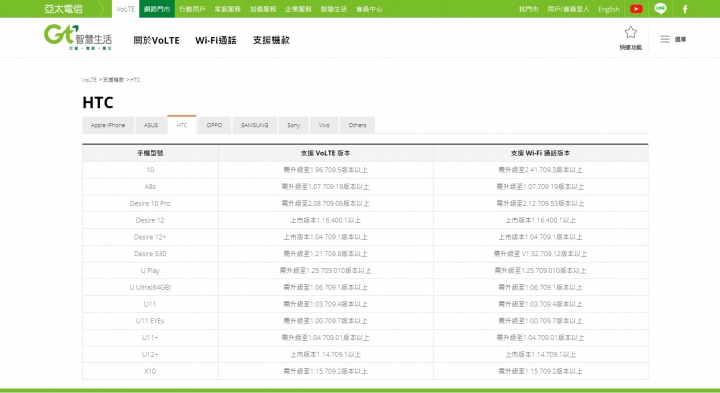Select the "U Ultra(64GB)" model cell
This screenshot has height=393, width=720.
[150, 287]
